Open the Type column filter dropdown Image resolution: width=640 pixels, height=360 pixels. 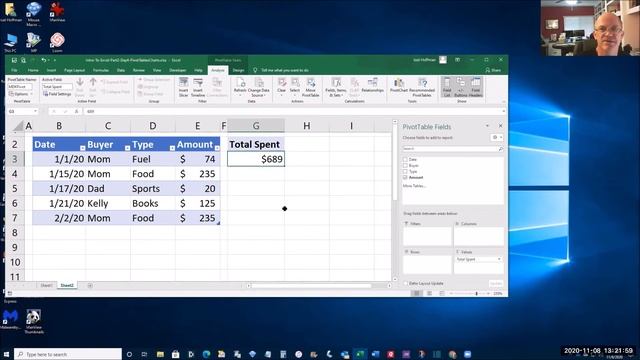[172, 148]
